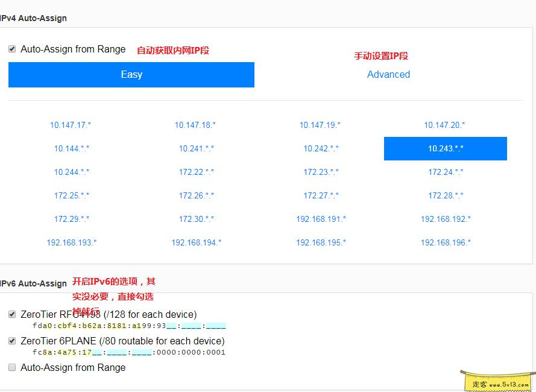This screenshot has width=536, height=392.
Task: Pick the 10.147.19.* range
Action: (320, 125)
